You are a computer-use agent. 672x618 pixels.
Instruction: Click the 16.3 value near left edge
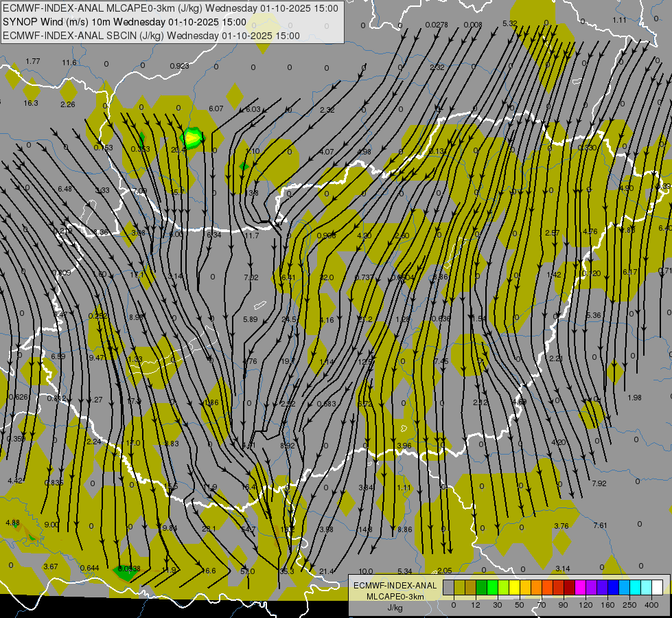click(31, 103)
